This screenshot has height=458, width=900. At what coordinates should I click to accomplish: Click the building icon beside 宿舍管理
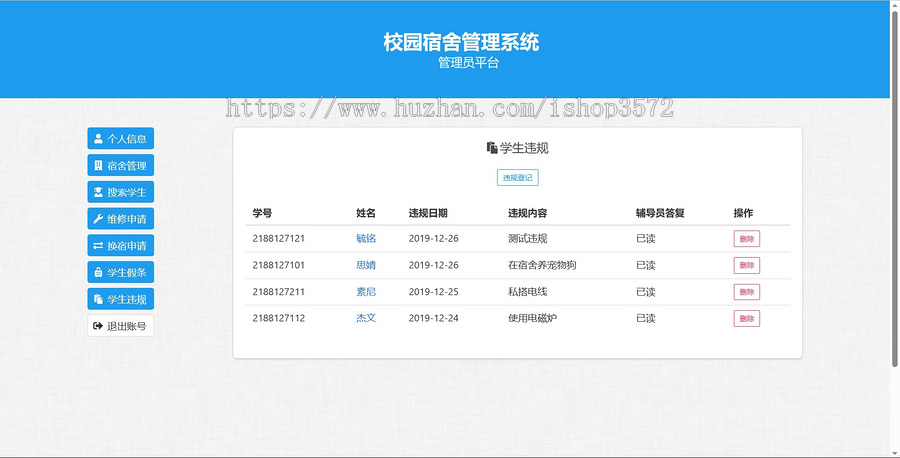tap(98, 165)
